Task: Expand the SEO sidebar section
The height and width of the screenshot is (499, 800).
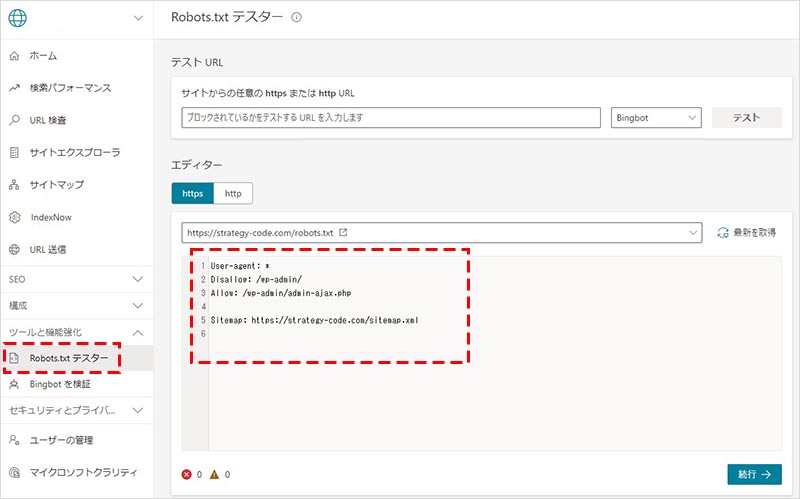Action: click(138, 278)
